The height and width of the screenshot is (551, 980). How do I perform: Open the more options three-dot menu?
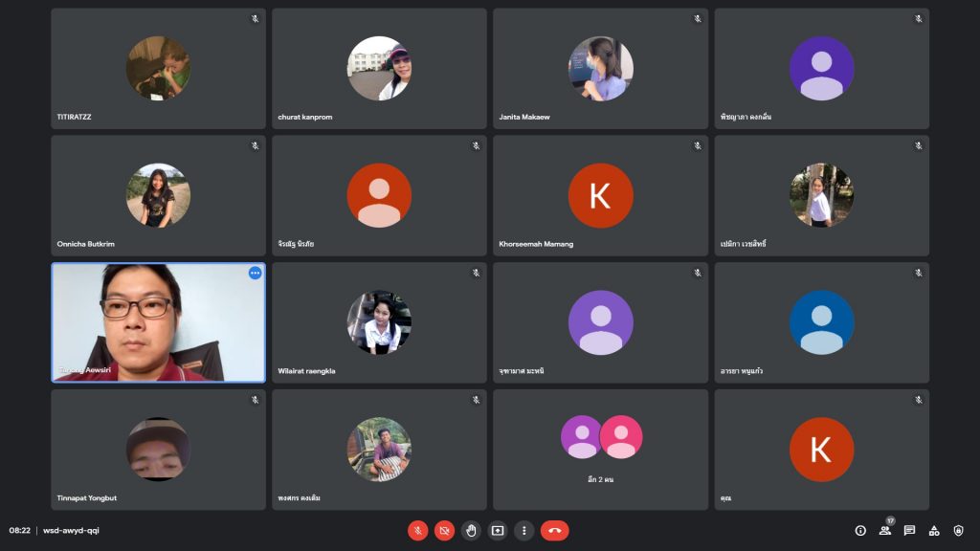(523, 529)
